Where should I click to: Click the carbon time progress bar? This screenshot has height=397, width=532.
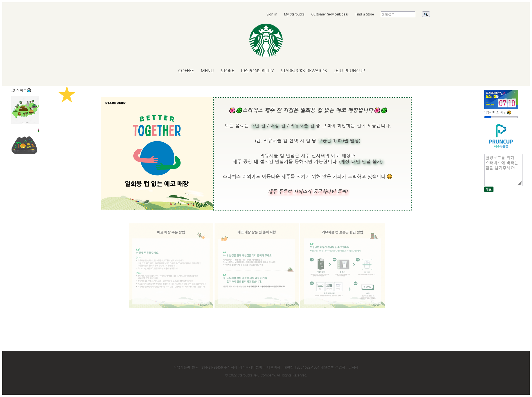(501, 117)
